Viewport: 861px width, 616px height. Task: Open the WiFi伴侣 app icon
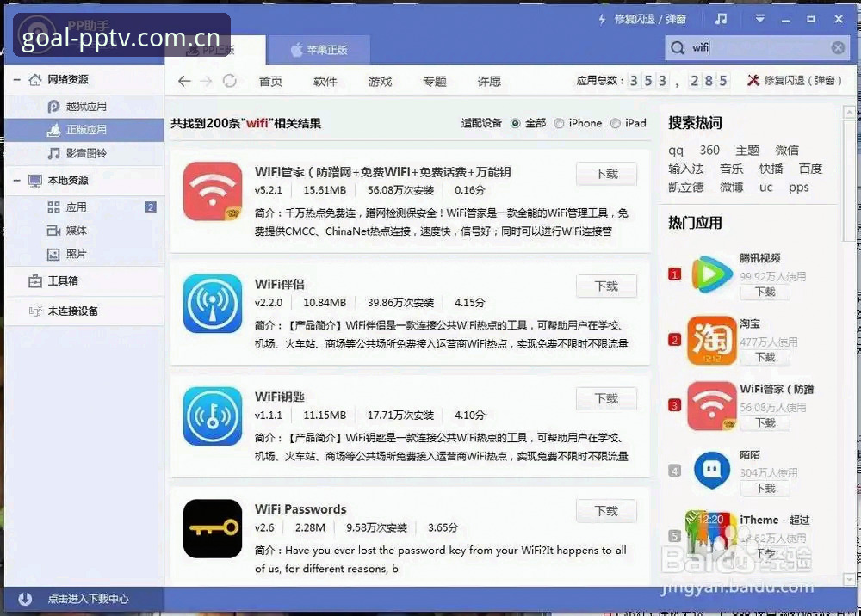213,304
